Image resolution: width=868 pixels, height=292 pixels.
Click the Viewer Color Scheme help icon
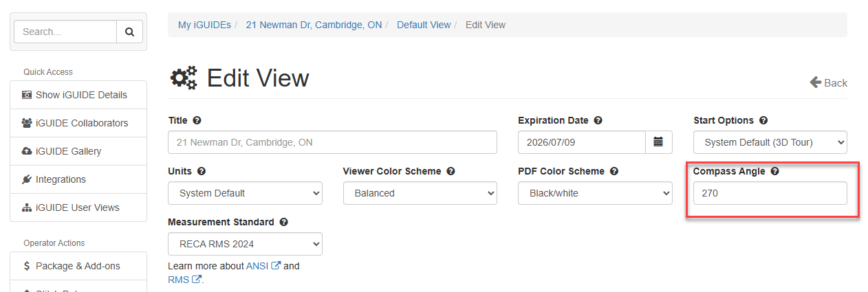pos(451,171)
